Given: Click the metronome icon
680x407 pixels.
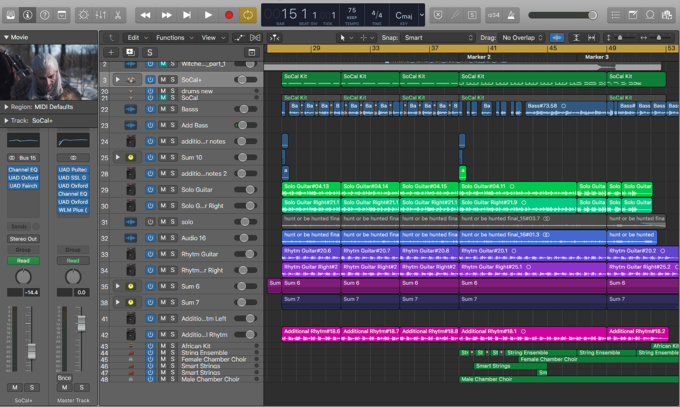Looking at the screenshot, I should (511, 15).
